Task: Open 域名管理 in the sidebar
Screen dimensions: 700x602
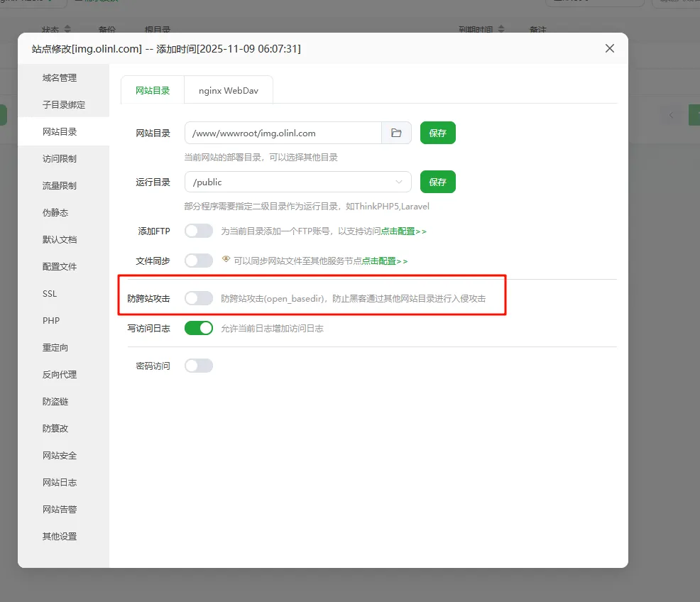Action: click(60, 77)
